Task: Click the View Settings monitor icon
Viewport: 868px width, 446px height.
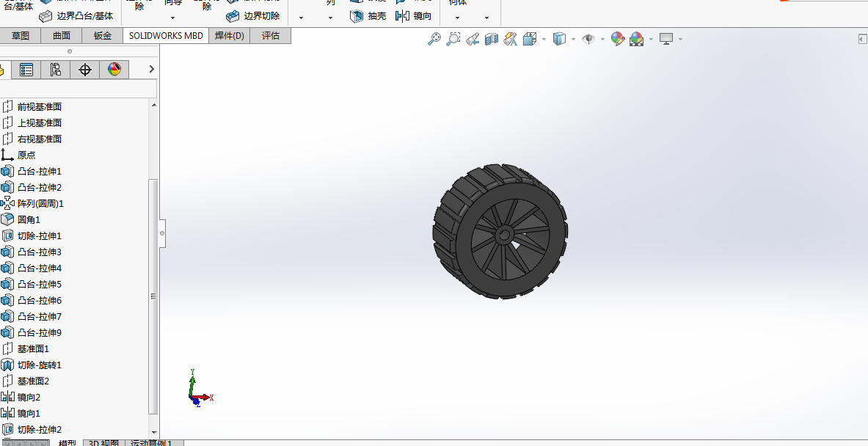Action: (666, 39)
